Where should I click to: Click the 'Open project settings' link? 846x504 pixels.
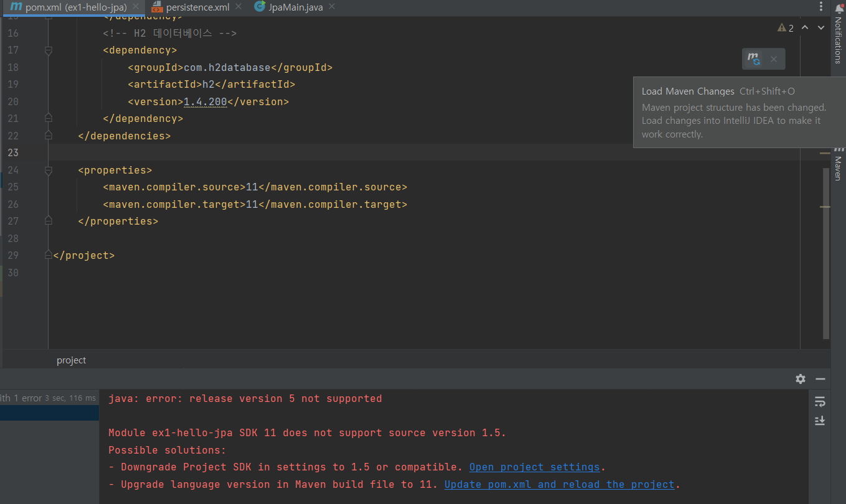coord(534,467)
